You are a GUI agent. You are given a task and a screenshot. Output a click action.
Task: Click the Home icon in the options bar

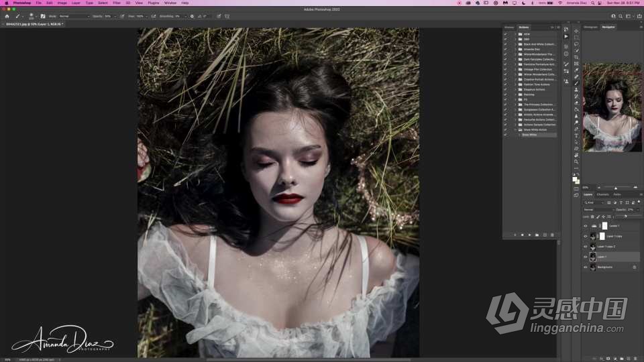click(7, 16)
